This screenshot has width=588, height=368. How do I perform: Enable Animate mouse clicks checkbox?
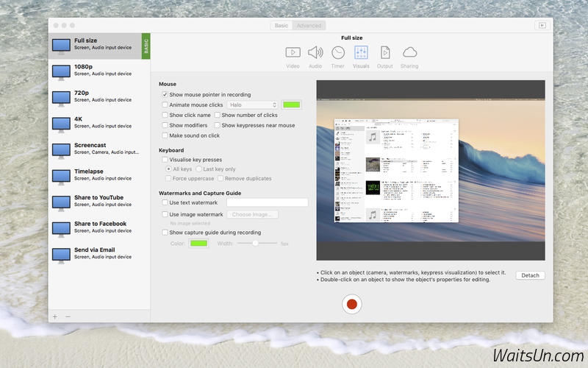tap(165, 105)
